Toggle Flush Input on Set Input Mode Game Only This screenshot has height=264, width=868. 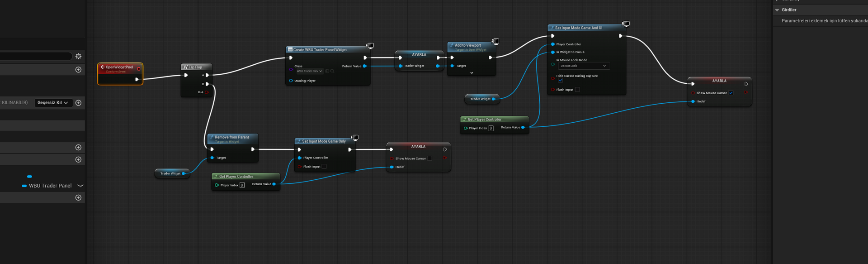click(324, 167)
